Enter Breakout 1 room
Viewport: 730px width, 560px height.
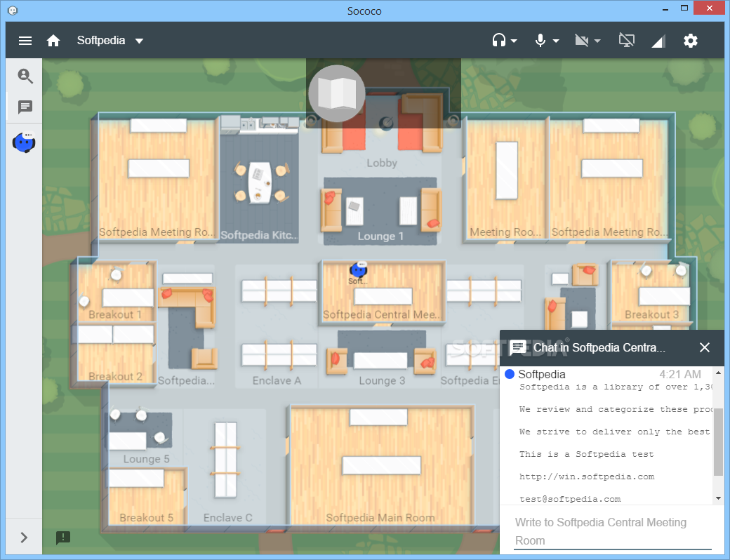[115, 292]
